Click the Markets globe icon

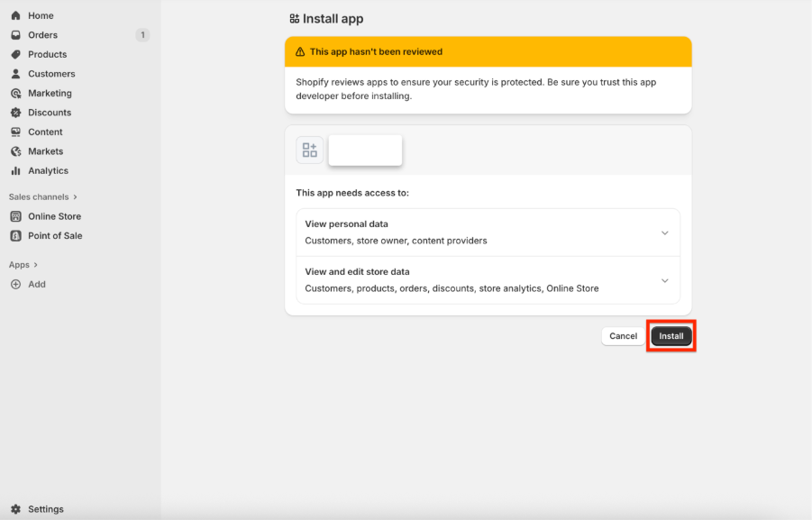click(16, 151)
